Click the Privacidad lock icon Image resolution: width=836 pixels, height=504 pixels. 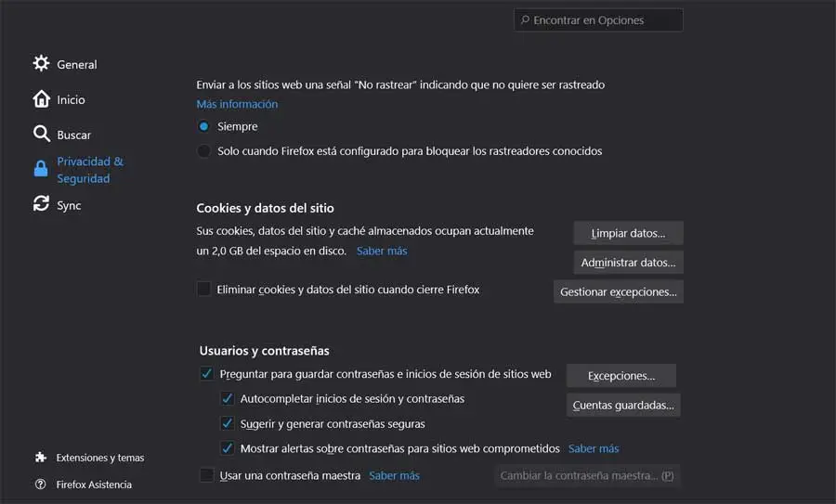(41, 169)
